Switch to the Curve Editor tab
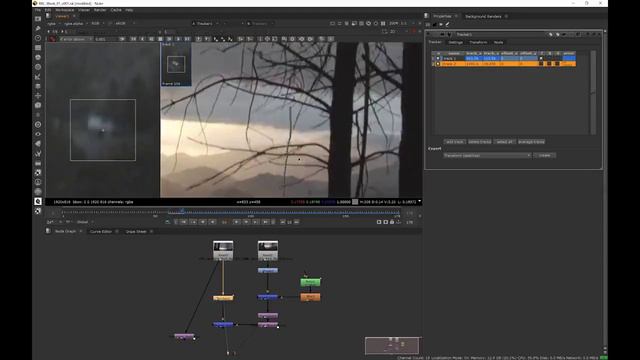Viewport: 640px width, 360px height. (101, 231)
